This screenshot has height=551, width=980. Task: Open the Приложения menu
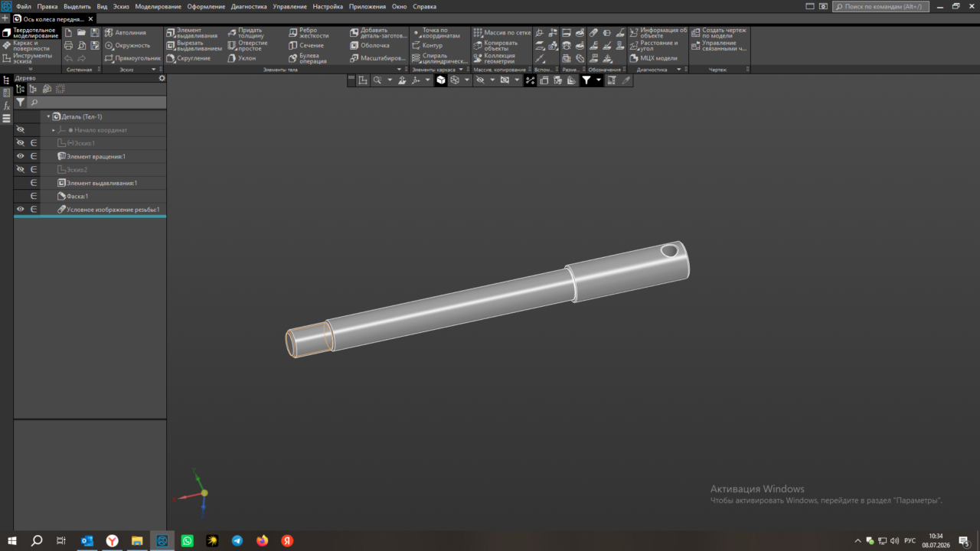[x=367, y=6]
